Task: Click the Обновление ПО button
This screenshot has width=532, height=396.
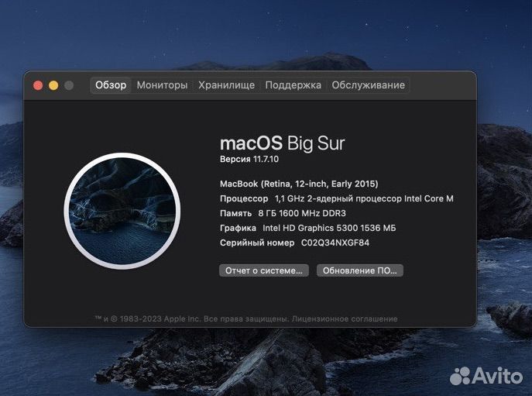Action: [359, 270]
